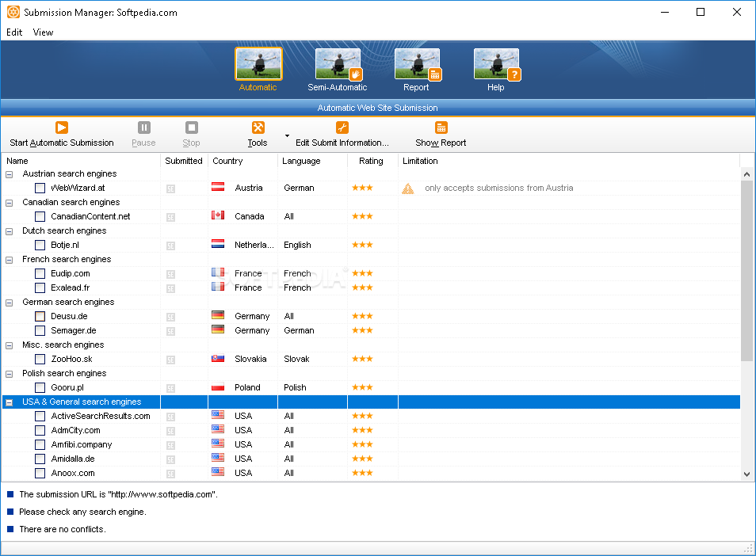Select the AdmCity.com row name
Viewport: 756px width, 556px height.
coord(76,430)
